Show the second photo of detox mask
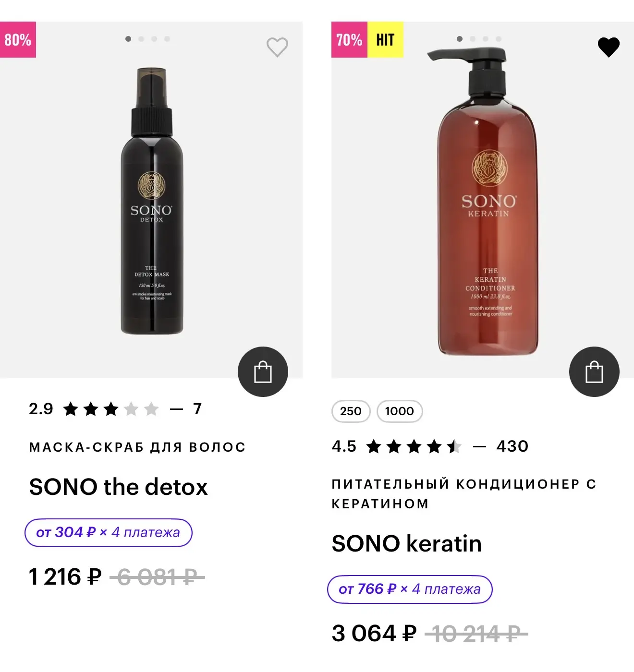The width and height of the screenshot is (634, 672). (x=141, y=39)
